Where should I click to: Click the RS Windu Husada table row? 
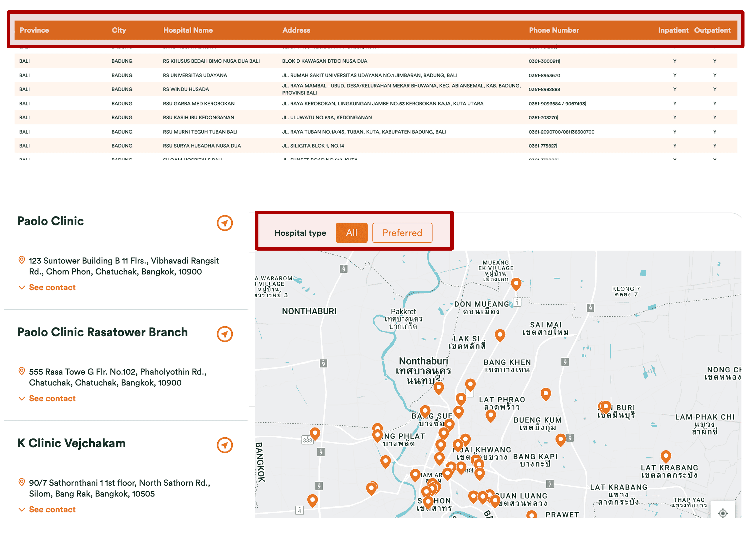(186, 89)
